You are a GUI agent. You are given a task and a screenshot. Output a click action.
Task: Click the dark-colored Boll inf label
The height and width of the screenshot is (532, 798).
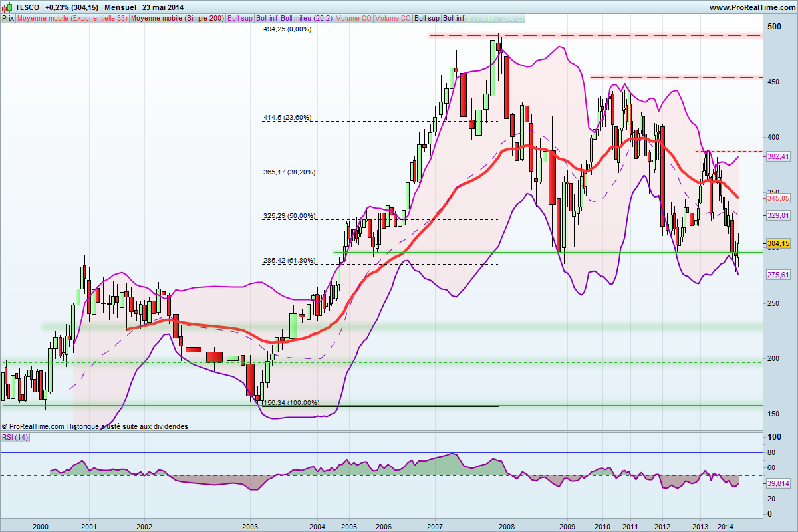(454, 18)
